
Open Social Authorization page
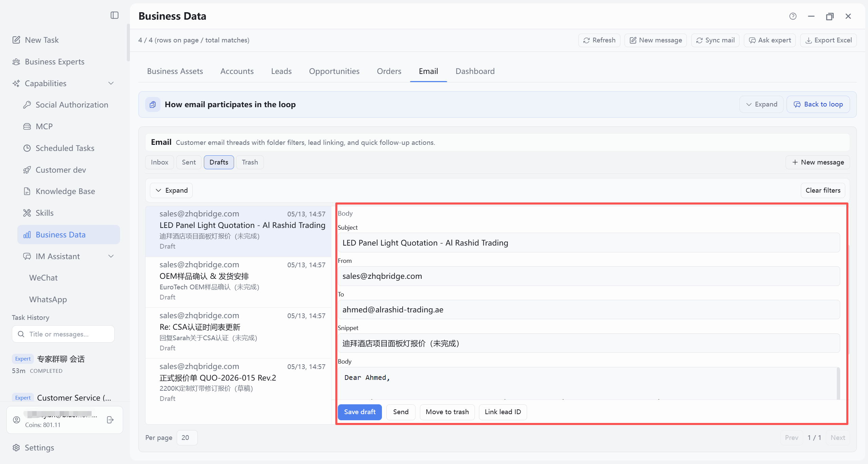[65, 105]
